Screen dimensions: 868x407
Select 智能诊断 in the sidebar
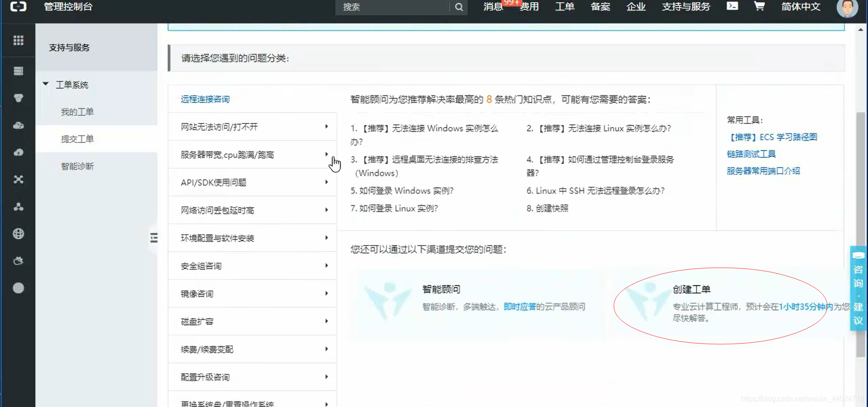pos(77,166)
